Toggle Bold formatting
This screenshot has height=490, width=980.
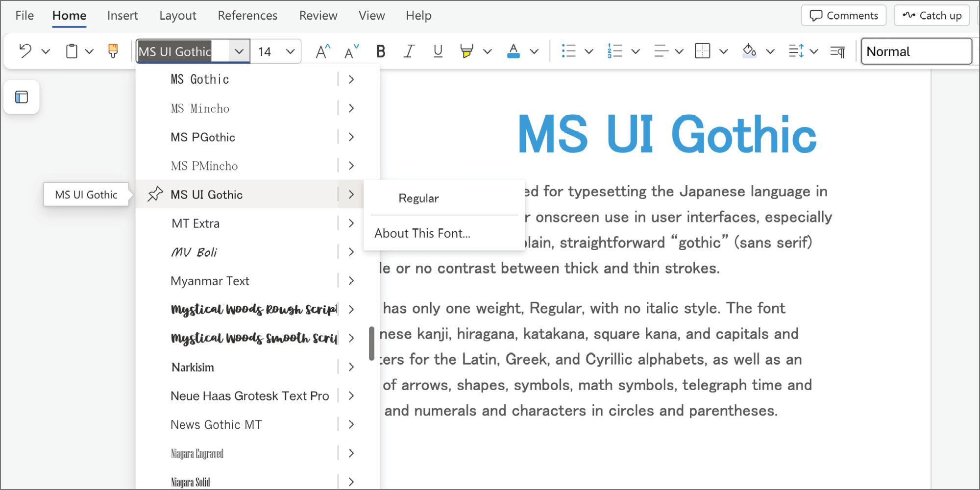pyautogui.click(x=381, y=51)
